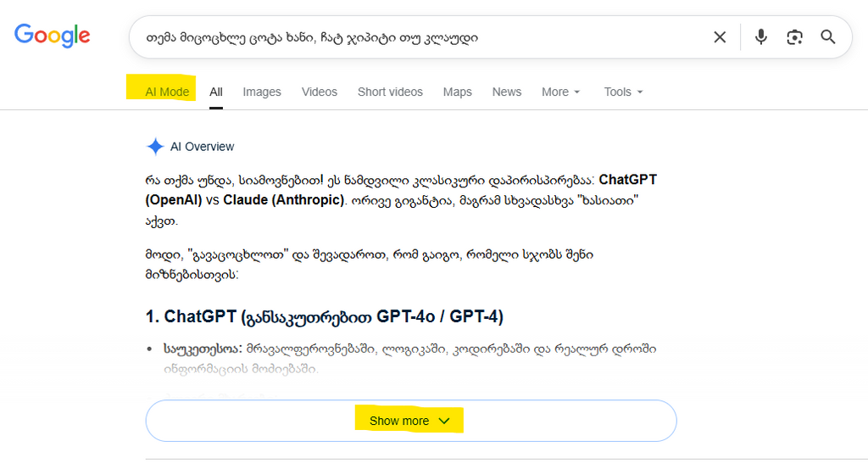Click the AI Overview sparkle icon

click(x=156, y=147)
